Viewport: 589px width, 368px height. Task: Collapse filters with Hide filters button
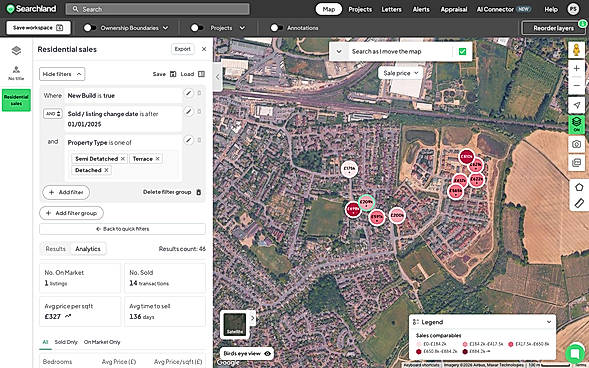pyautogui.click(x=62, y=74)
